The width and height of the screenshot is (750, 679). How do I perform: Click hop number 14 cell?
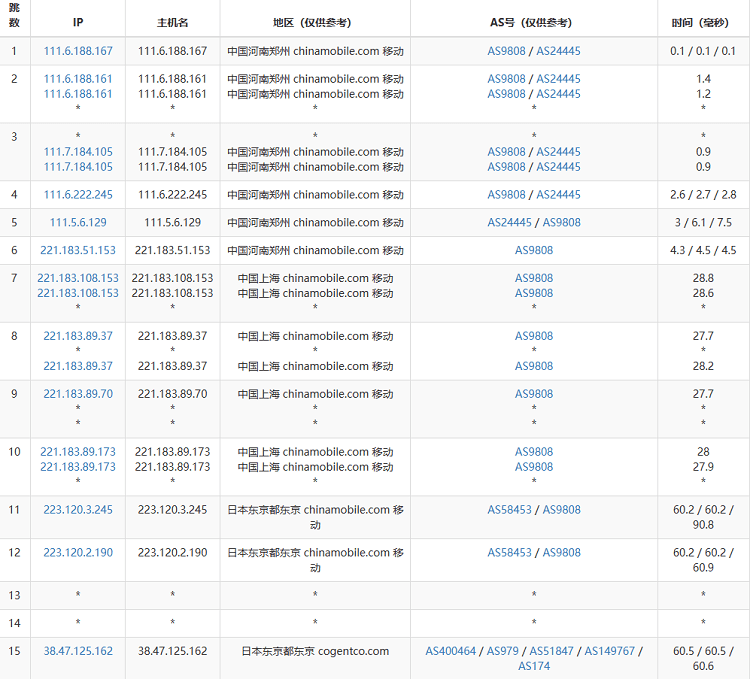tap(14, 623)
